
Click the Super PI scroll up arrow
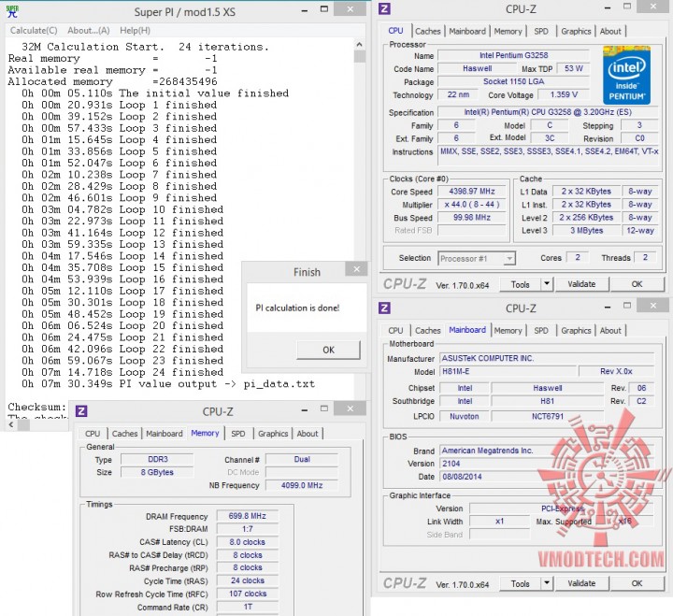359,44
